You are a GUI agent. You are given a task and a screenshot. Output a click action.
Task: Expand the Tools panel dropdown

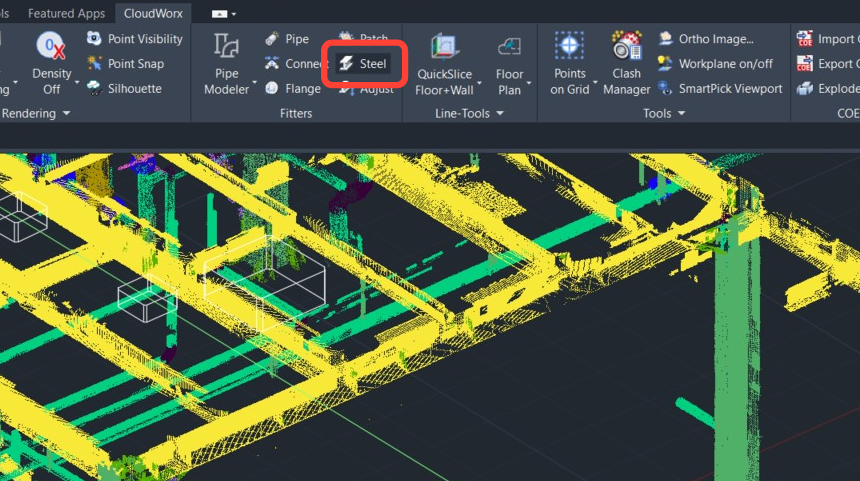coord(681,114)
